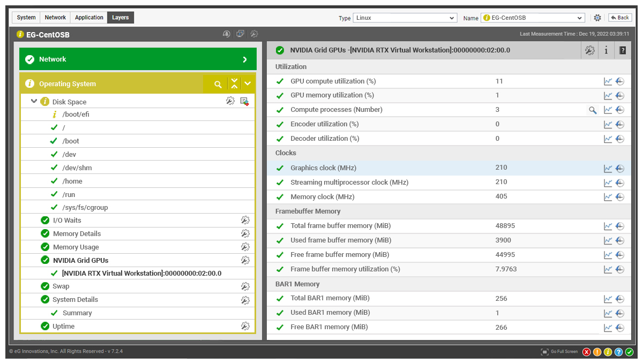This screenshot has width=643, height=364.
Task: Open the wrench configuration icon in the NVIDIA panel header
Action: click(x=590, y=50)
